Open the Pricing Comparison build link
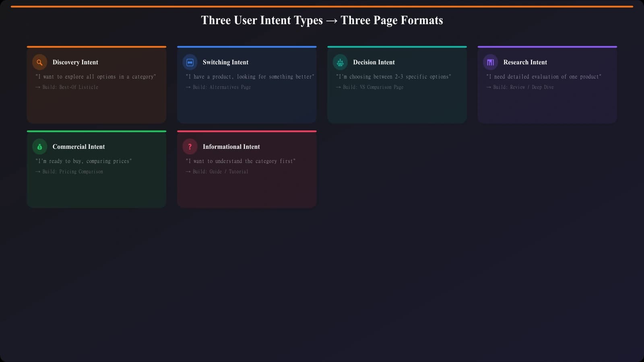The height and width of the screenshot is (362, 644). tap(69, 171)
